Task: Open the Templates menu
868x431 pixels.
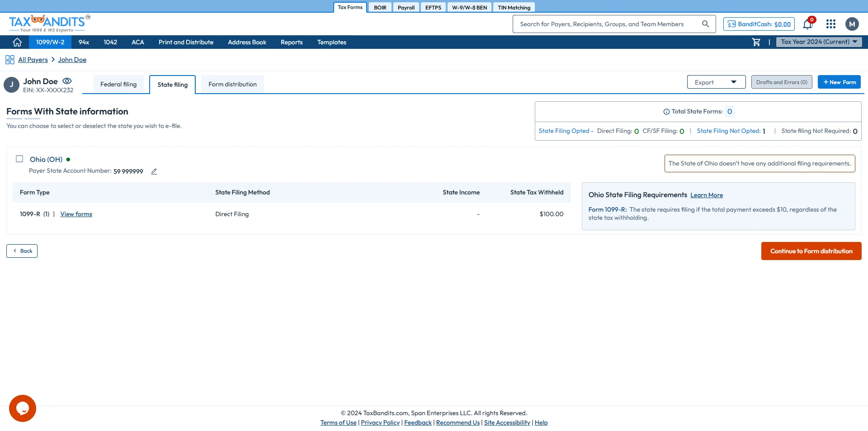Action: point(331,42)
